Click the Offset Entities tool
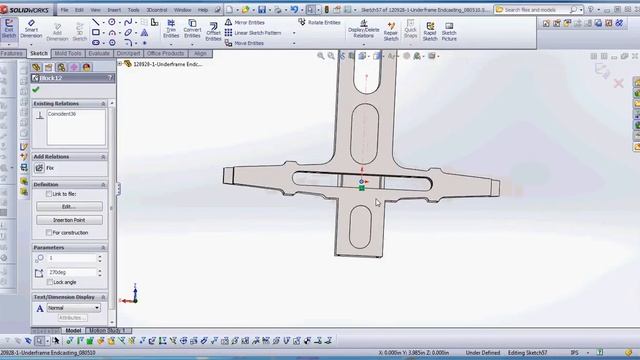640x360 pixels. pos(213,32)
